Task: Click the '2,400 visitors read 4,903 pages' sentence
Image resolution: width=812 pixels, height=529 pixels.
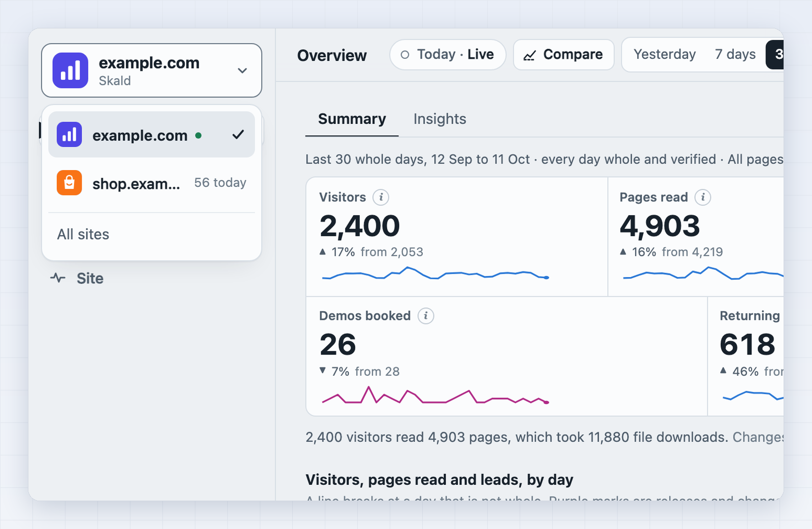Action: tap(517, 437)
